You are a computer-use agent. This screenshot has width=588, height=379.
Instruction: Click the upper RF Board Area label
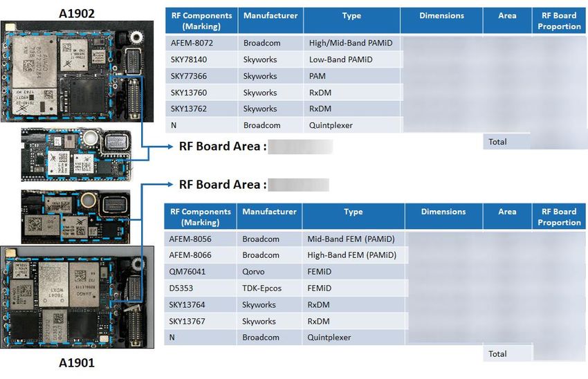[x=223, y=146]
